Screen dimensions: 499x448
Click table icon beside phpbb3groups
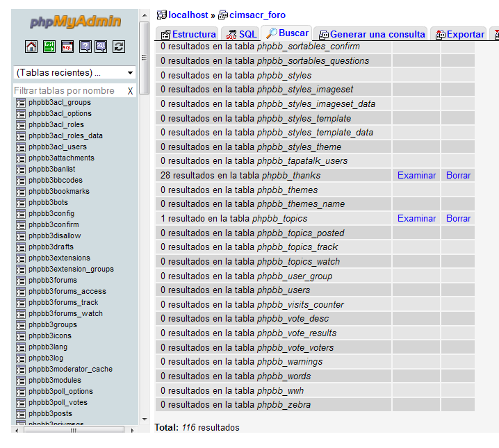coord(21,325)
